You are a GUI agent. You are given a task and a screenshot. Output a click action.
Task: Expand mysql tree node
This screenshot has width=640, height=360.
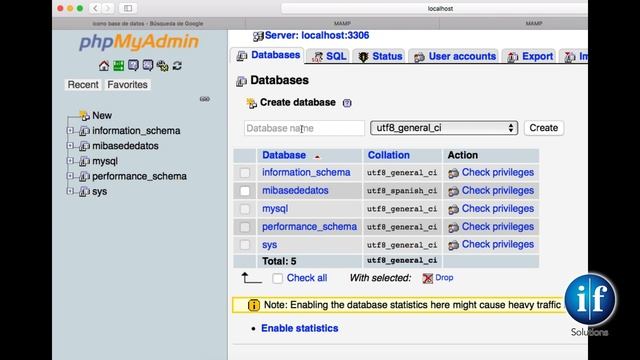pos(70,161)
